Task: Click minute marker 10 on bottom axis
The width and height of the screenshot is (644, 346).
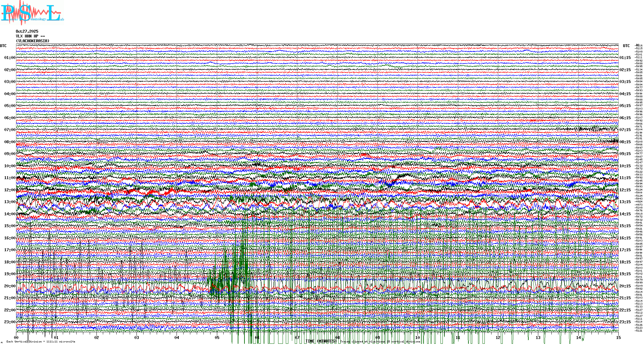Action: point(417,338)
